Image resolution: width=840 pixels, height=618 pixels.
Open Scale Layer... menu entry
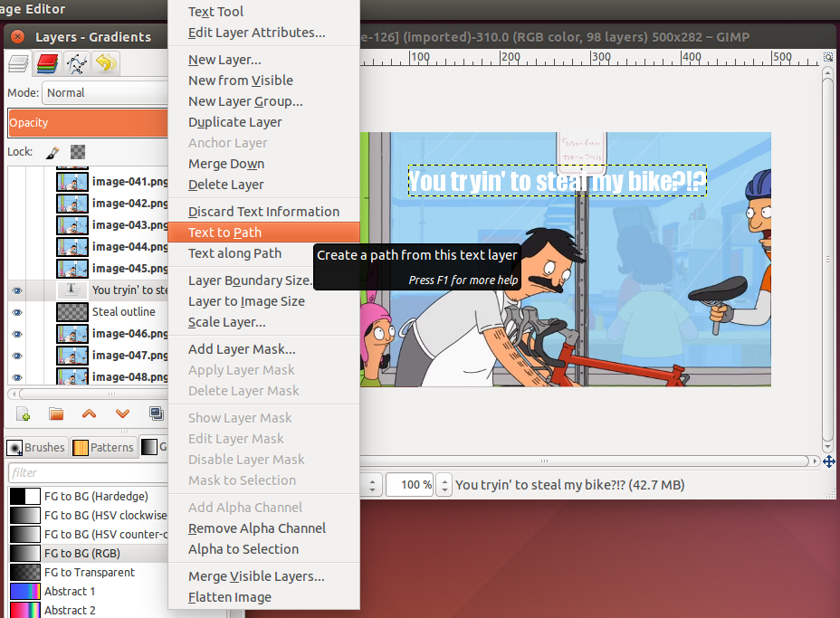263,322
